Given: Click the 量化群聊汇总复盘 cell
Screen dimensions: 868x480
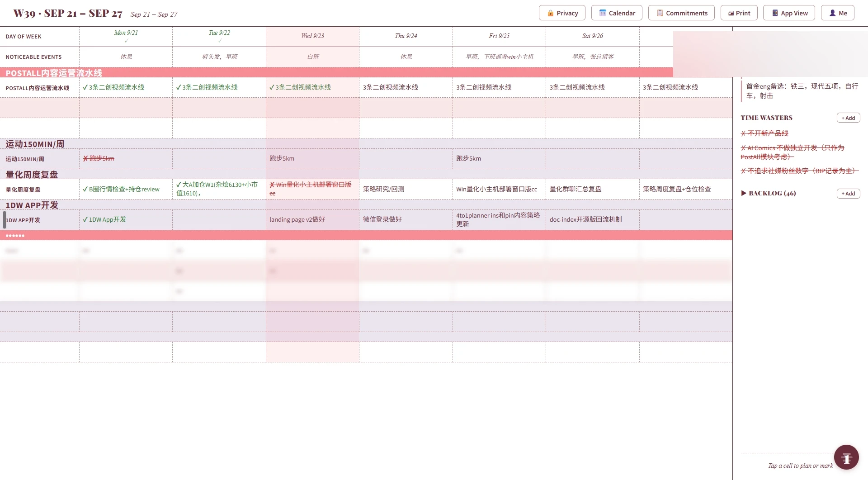Looking at the screenshot, I should 593,189.
